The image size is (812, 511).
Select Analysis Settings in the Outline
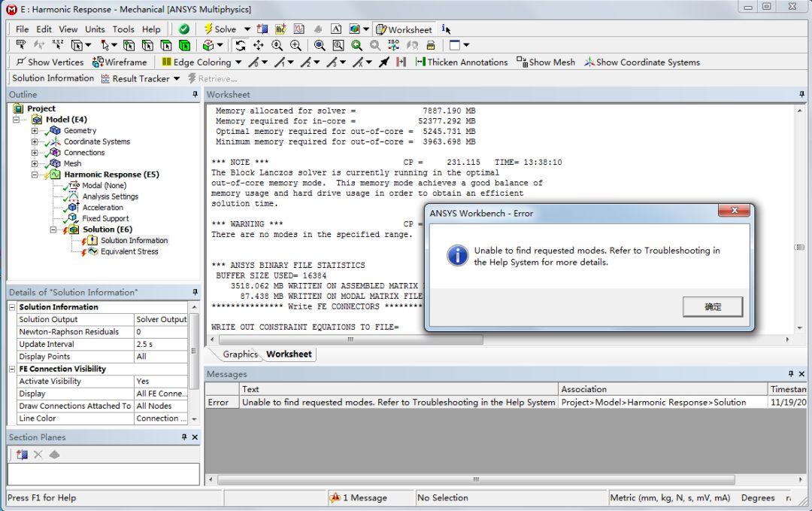111,196
